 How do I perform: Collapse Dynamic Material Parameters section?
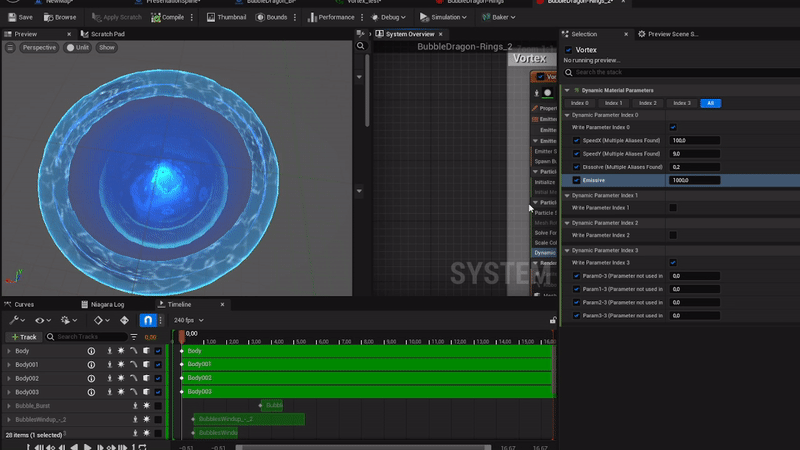[567, 90]
